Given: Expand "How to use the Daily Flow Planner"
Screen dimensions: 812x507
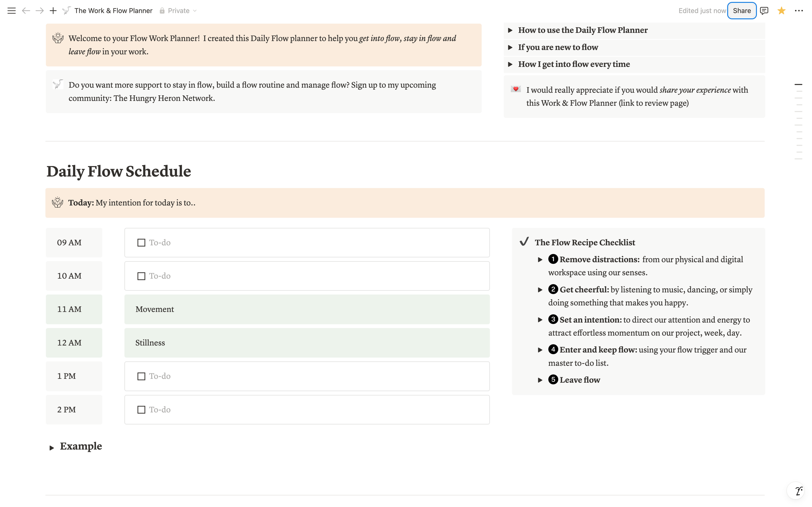Looking at the screenshot, I should click(x=510, y=30).
